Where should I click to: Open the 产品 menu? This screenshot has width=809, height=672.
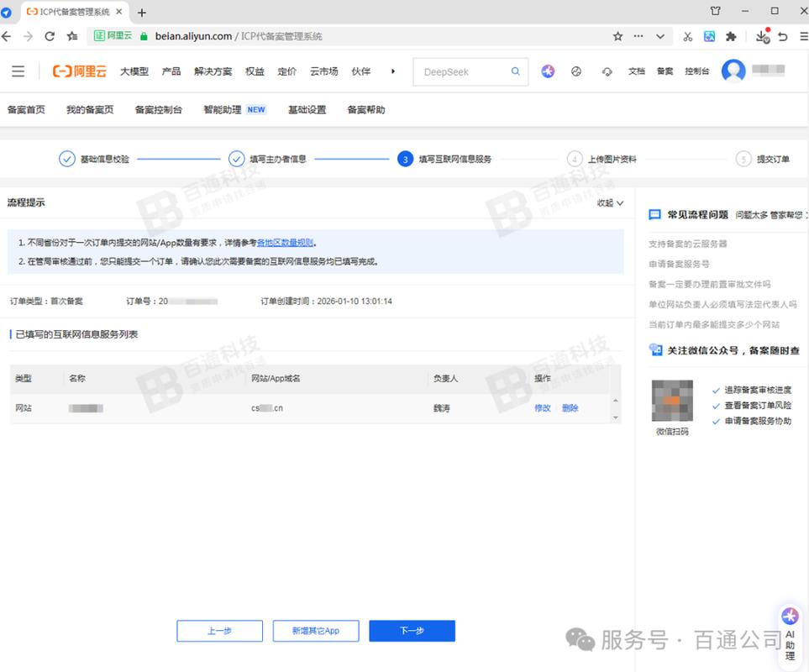click(x=171, y=71)
